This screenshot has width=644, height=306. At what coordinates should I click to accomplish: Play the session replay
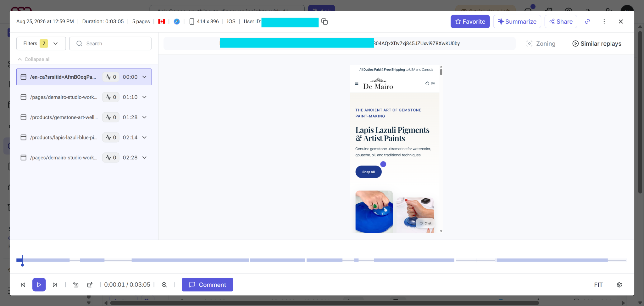pos(39,285)
